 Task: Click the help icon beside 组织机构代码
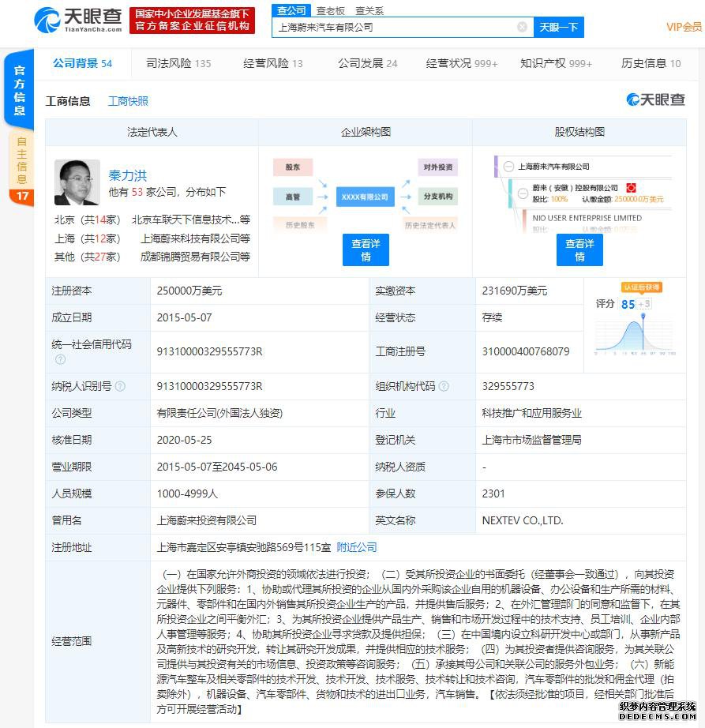click(x=444, y=386)
